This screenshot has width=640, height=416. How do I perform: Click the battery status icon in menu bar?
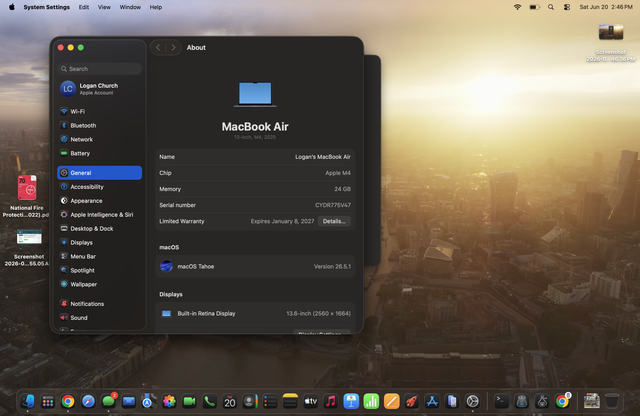point(535,7)
